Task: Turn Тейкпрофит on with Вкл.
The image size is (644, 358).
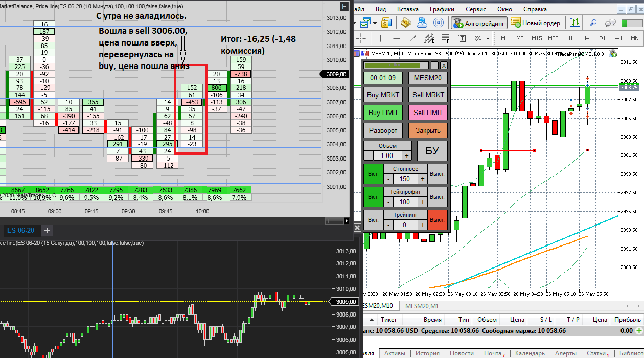Action: [x=373, y=197]
